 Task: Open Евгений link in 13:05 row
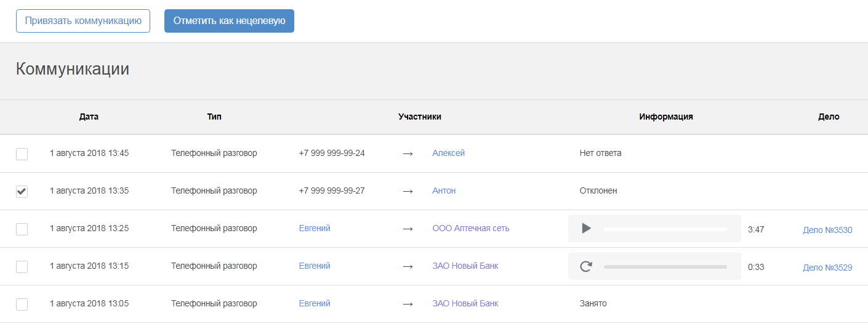(x=315, y=303)
